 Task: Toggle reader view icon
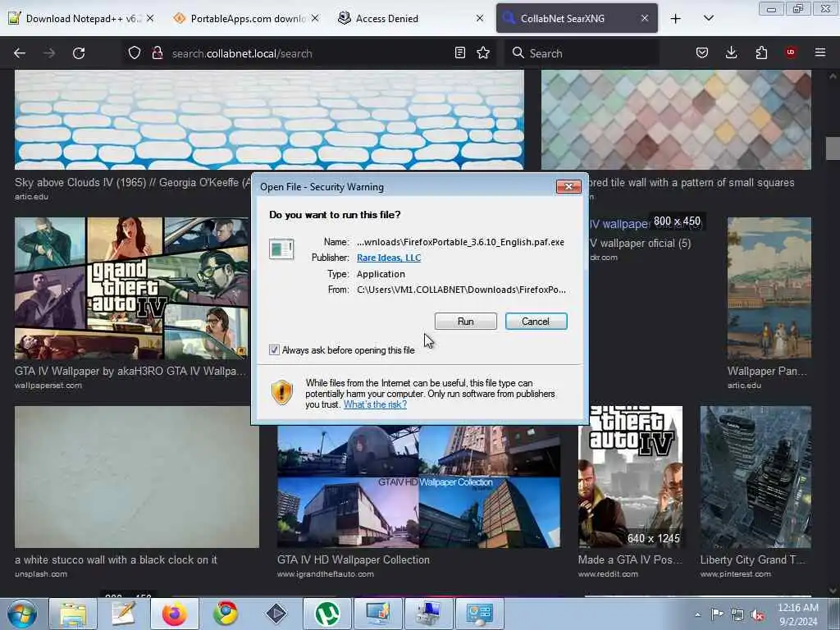coord(459,52)
